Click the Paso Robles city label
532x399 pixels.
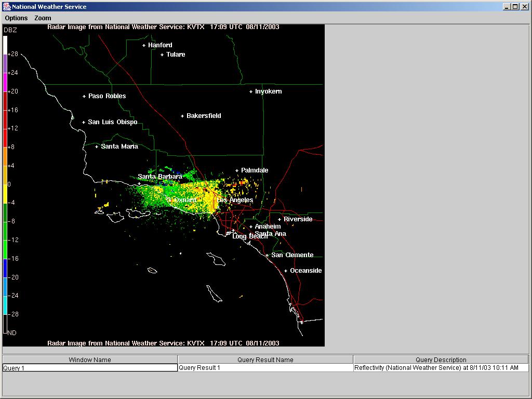(107, 96)
